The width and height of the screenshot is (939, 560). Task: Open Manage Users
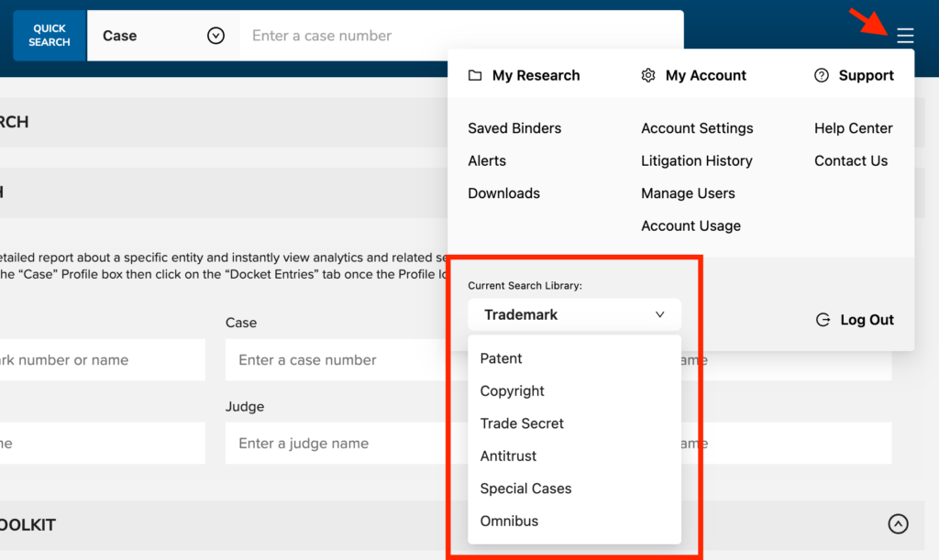coord(688,193)
